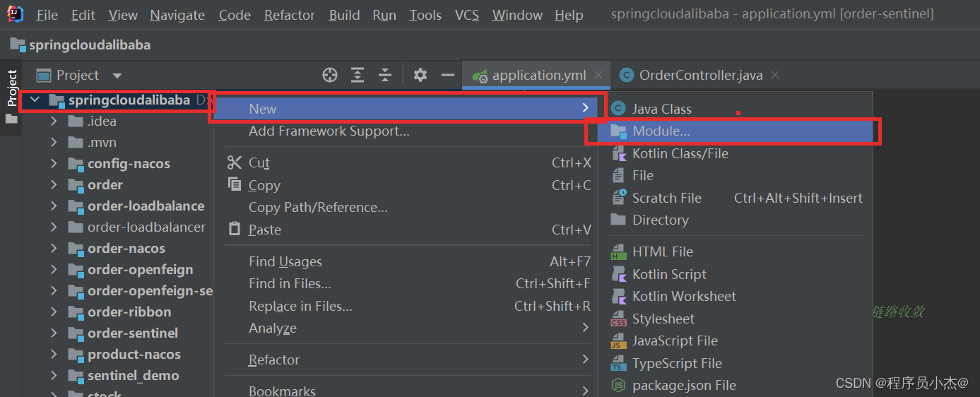
Task: Expand the product-nacos module
Action: click(x=54, y=355)
